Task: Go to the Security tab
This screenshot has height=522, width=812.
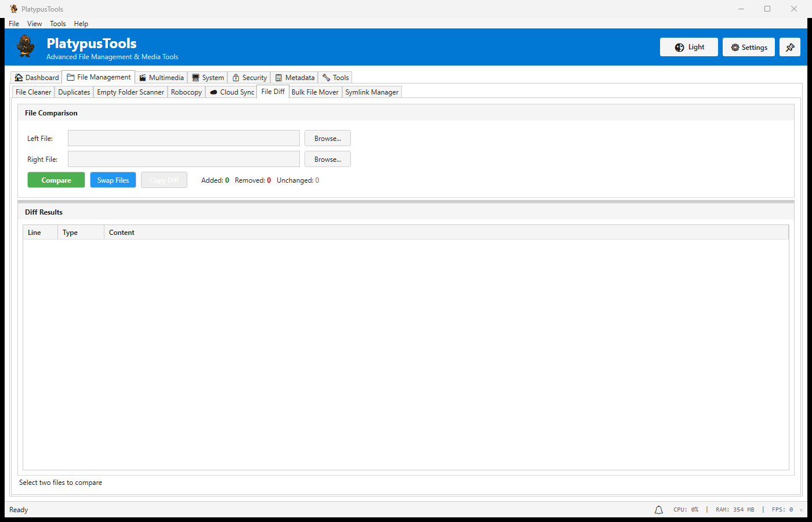Action: tap(249, 78)
